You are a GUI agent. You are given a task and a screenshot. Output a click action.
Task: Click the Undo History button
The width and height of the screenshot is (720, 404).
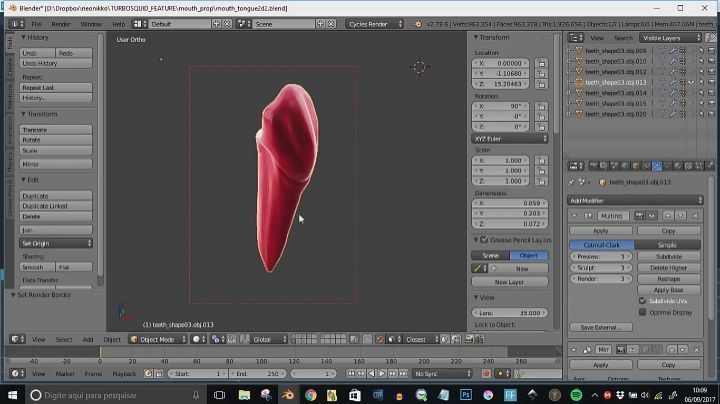coord(56,63)
